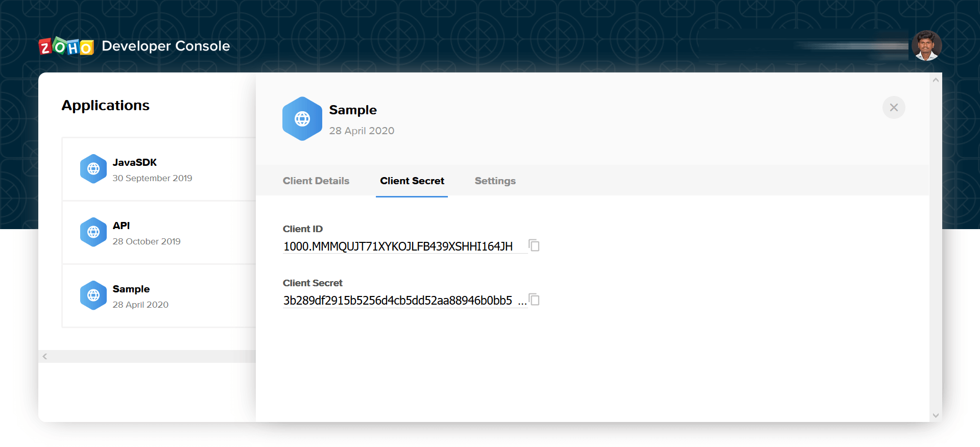Screen dimensions: 980x447
Task: Close the Sample details panel
Action: (894, 108)
